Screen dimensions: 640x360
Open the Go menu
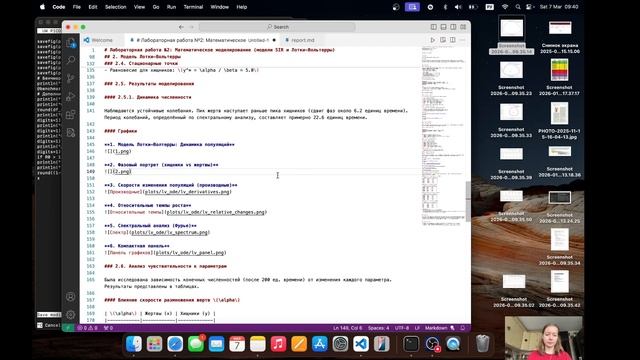click(x=156, y=7)
